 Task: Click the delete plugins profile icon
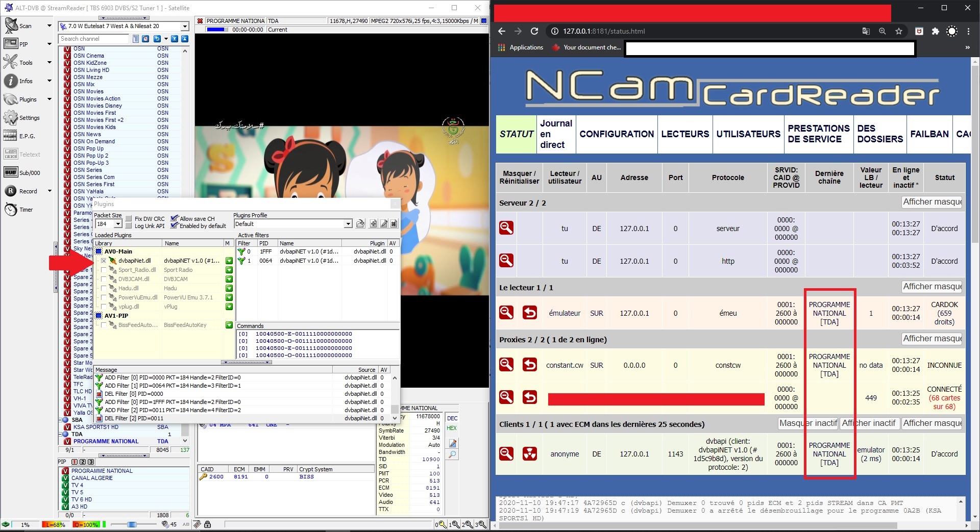[394, 223]
